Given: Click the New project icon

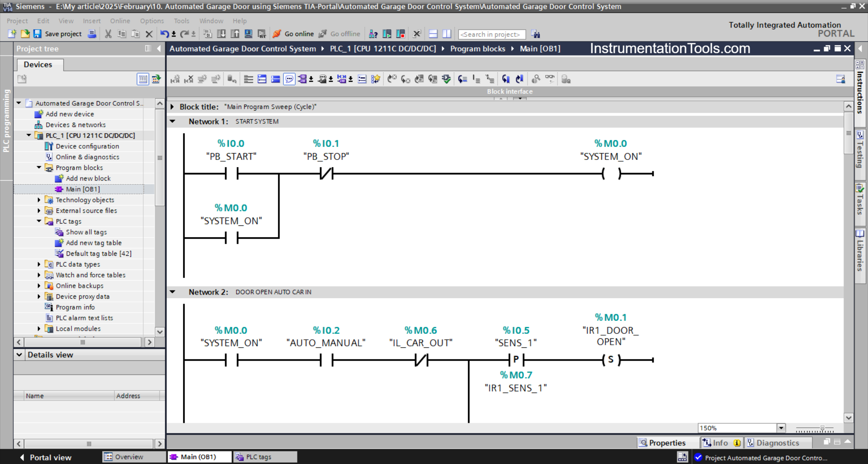Looking at the screenshot, I should (12, 34).
